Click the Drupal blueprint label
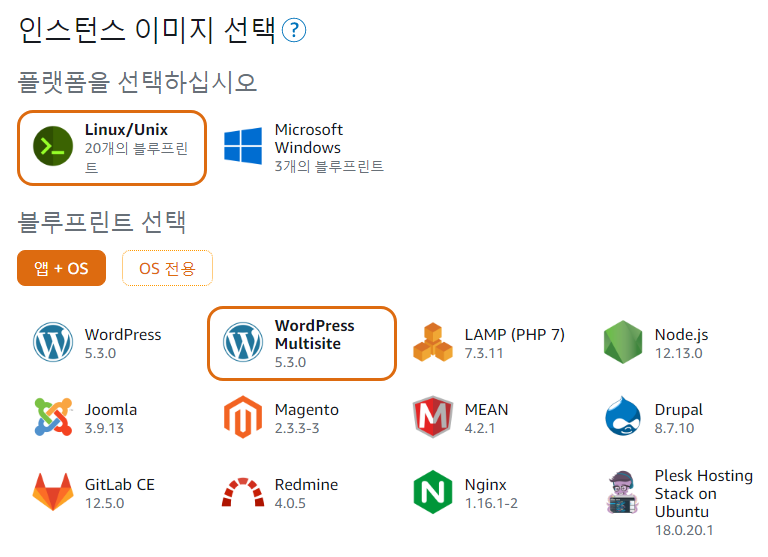Image resolution: width=768 pixels, height=557 pixels. coord(679,410)
